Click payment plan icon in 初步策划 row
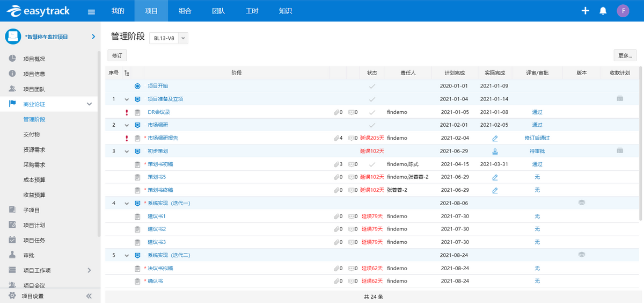The height and width of the screenshot is (303, 644). (620, 150)
